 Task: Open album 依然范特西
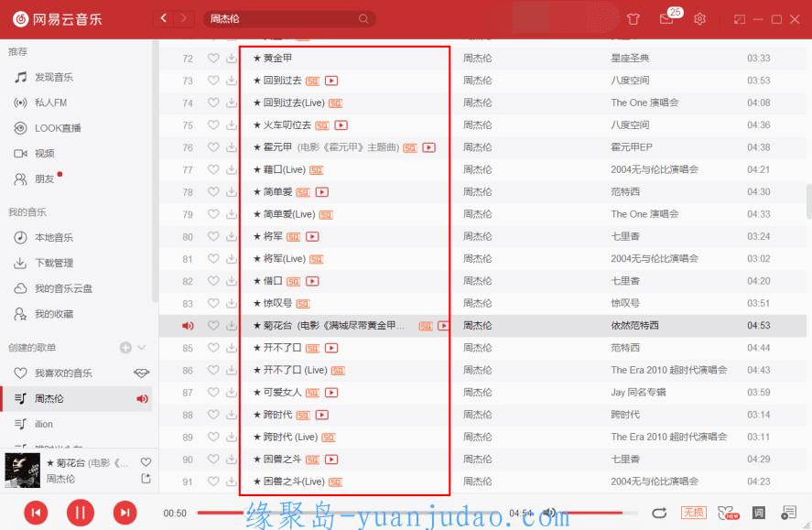click(635, 325)
